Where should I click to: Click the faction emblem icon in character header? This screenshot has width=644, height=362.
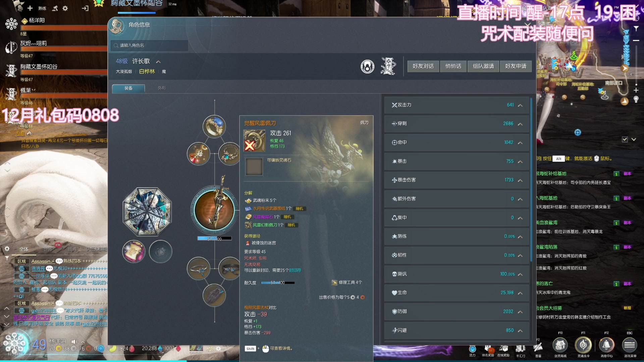pyautogui.click(x=388, y=66)
